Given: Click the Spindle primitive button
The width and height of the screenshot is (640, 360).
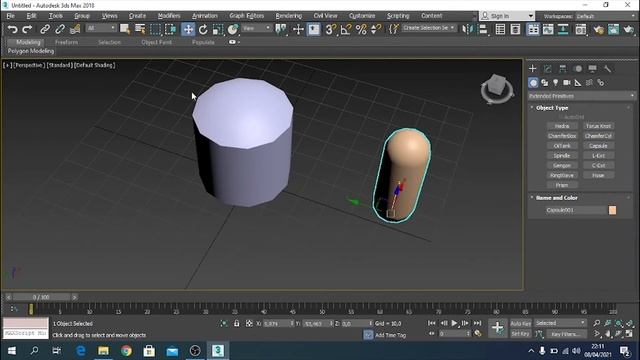Looking at the screenshot, I should pos(562,156).
